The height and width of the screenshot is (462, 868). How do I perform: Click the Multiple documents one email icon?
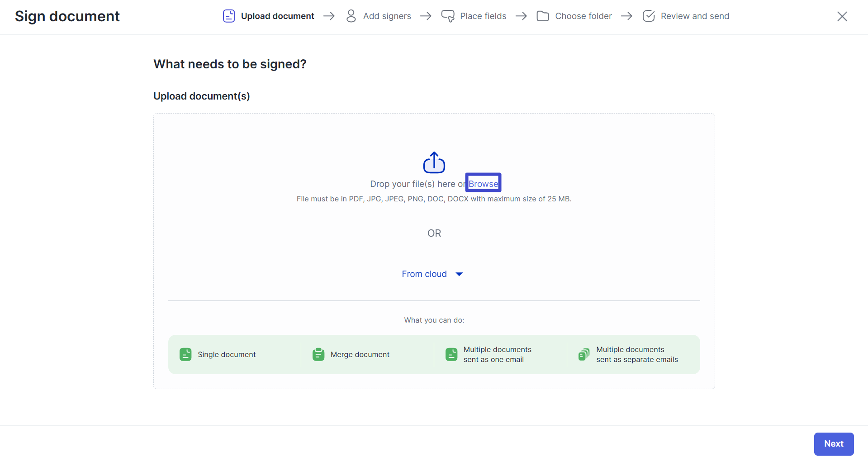pos(451,354)
